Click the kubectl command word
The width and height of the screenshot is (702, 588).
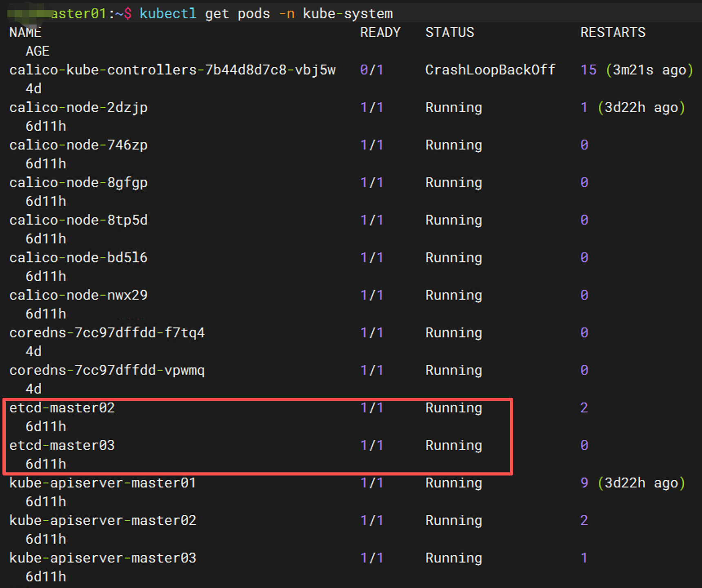168,13
